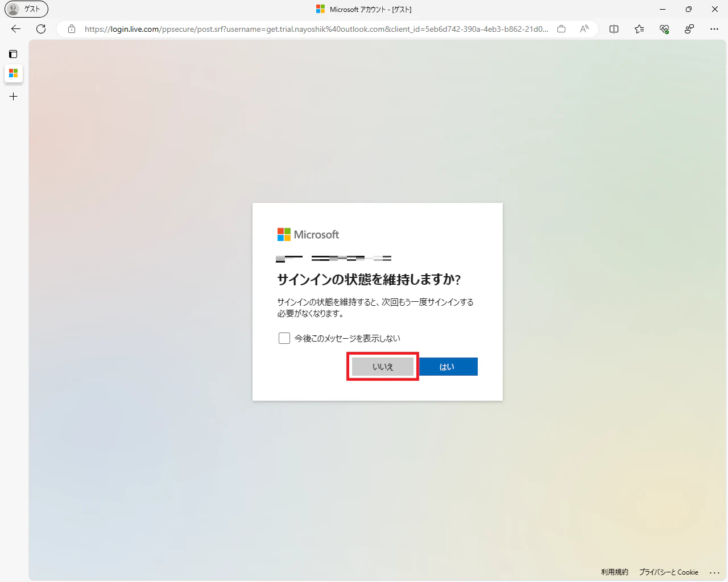Viewport: 728px width, 582px height.
Task: Click the login.live.com address bar URL
Action: 316,29
